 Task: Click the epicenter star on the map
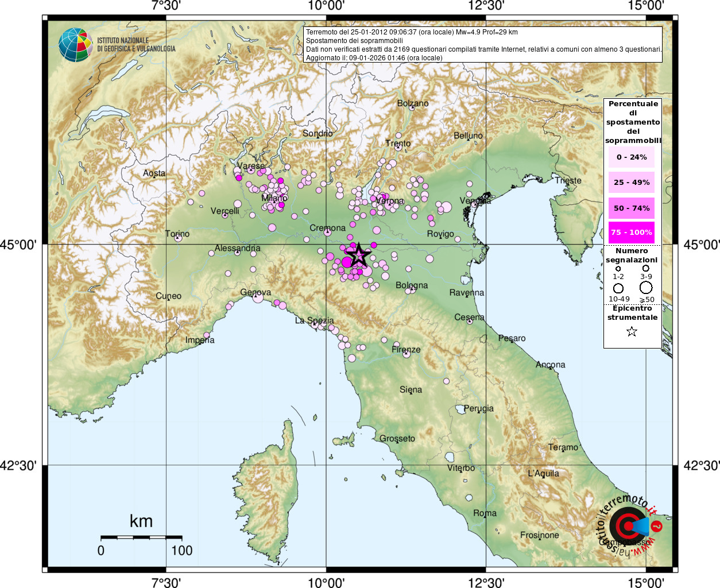359,254
